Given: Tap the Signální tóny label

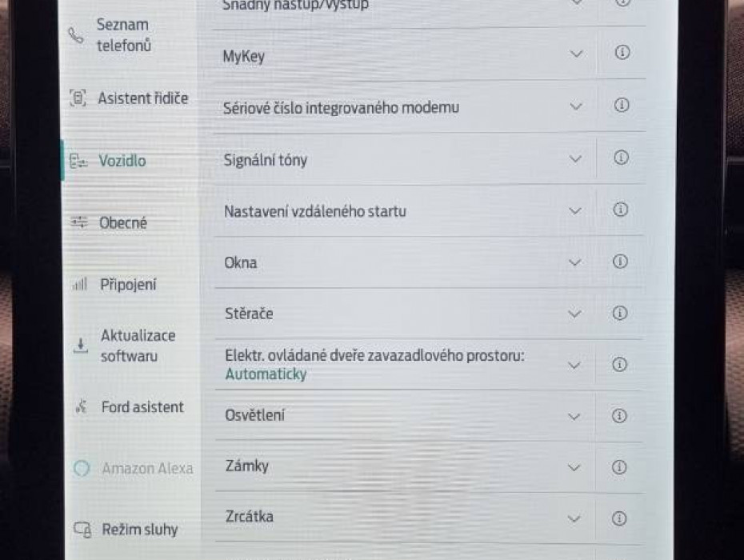Looking at the screenshot, I should click(265, 160).
